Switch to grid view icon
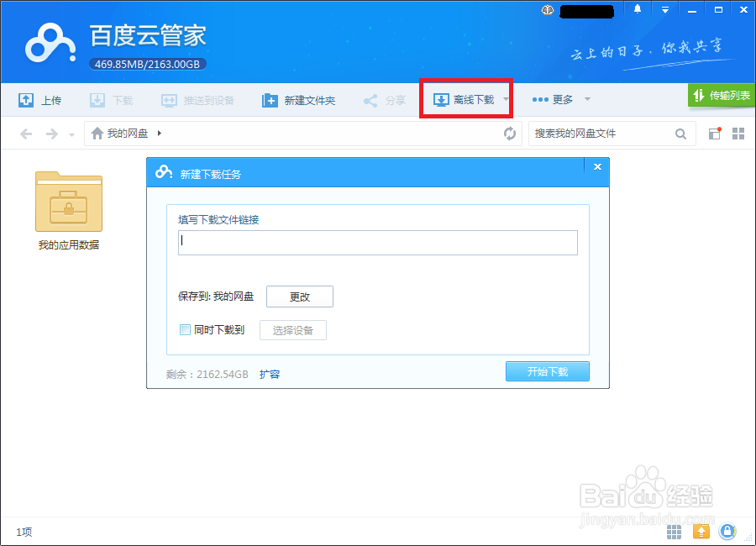The height and width of the screenshot is (546, 756). point(738,134)
